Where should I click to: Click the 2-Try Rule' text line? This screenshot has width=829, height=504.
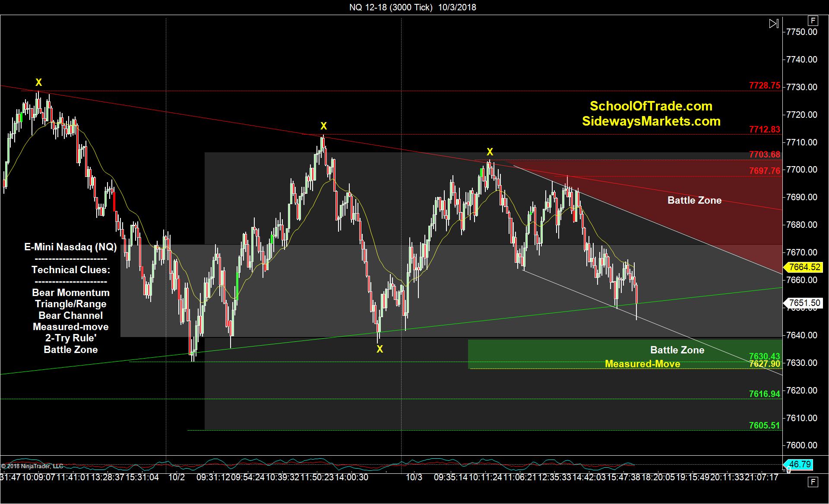point(71,338)
